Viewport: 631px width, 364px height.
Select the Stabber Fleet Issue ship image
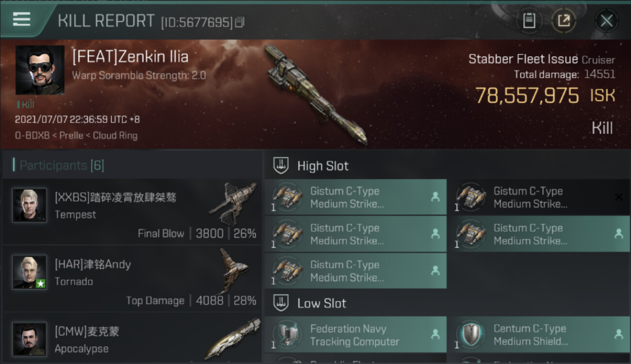[315, 95]
